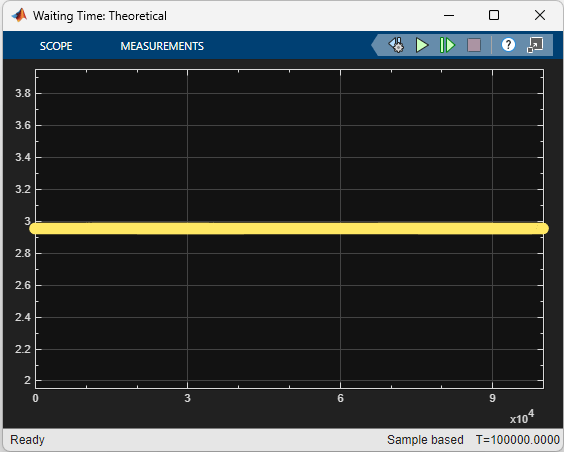Dock the scope window icon
This screenshot has width=564, height=452.
click(535, 45)
